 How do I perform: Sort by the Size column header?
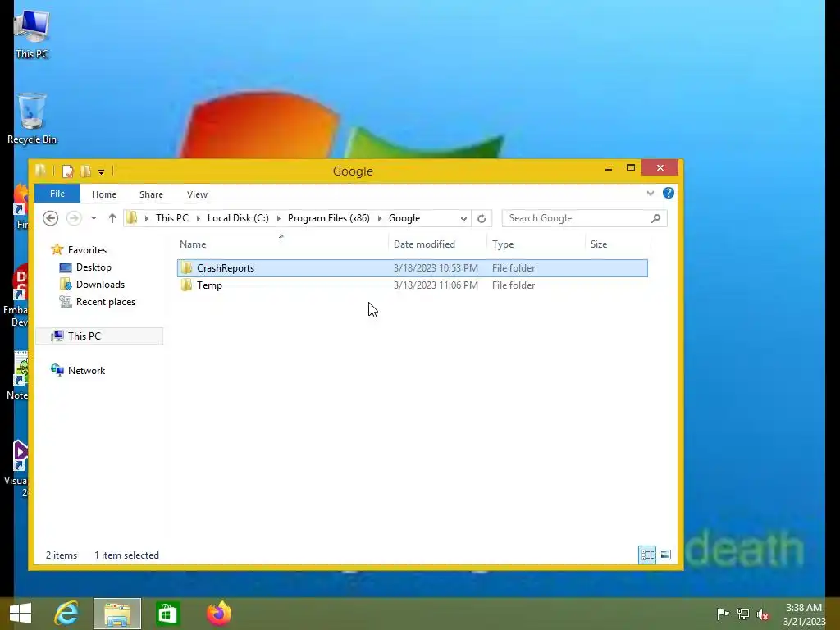click(618, 244)
